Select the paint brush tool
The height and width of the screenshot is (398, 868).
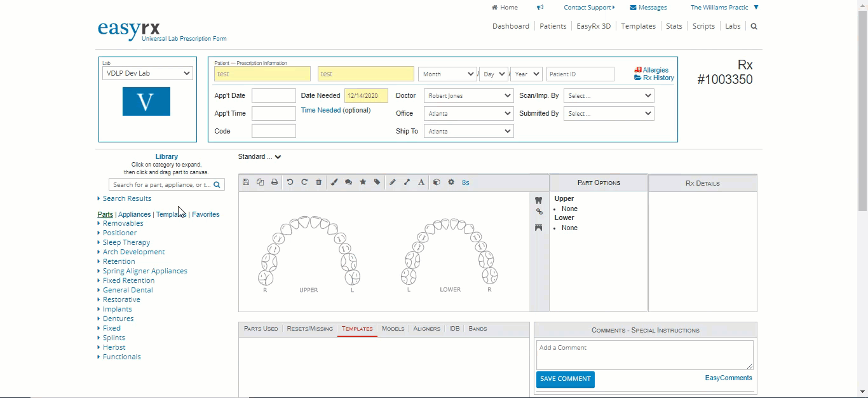(334, 182)
